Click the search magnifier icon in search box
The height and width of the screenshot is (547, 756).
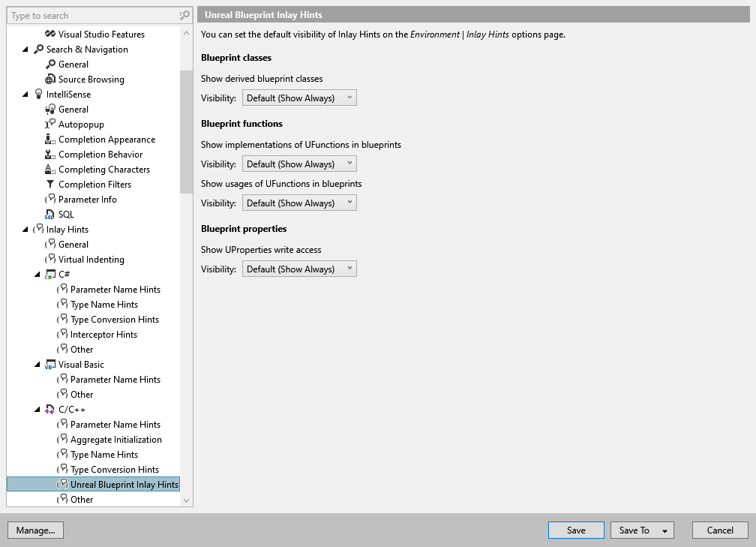(x=184, y=16)
